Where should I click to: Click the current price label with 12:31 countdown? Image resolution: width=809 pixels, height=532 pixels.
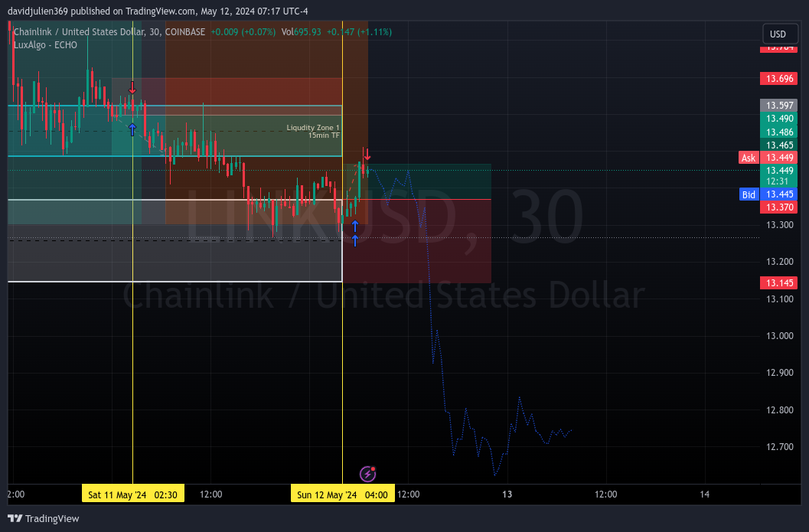click(x=778, y=176)
